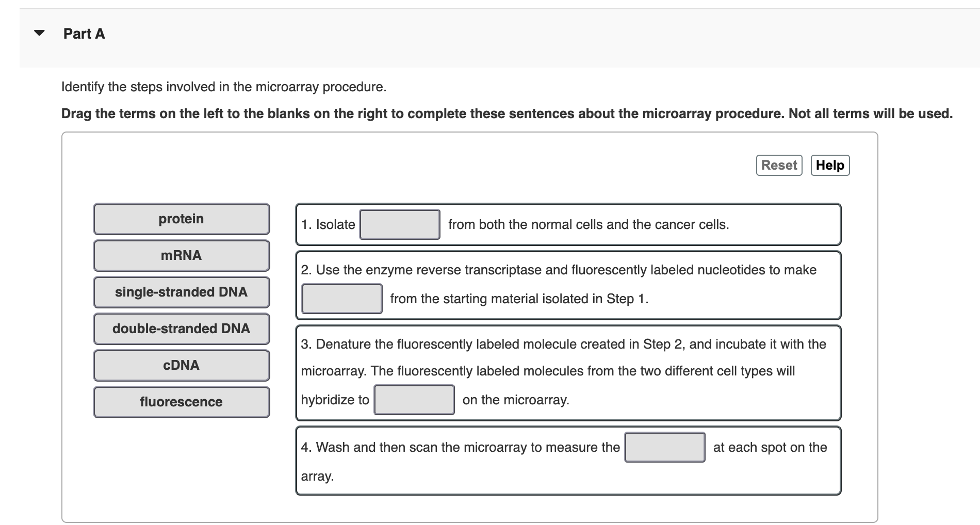Select the fluorescence term tile
Image resolution: width=980 pixels, height=525 pixels.
(181, 402)
